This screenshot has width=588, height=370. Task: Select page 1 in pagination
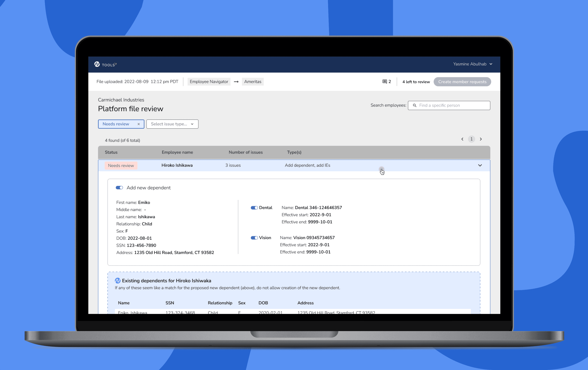471,139
